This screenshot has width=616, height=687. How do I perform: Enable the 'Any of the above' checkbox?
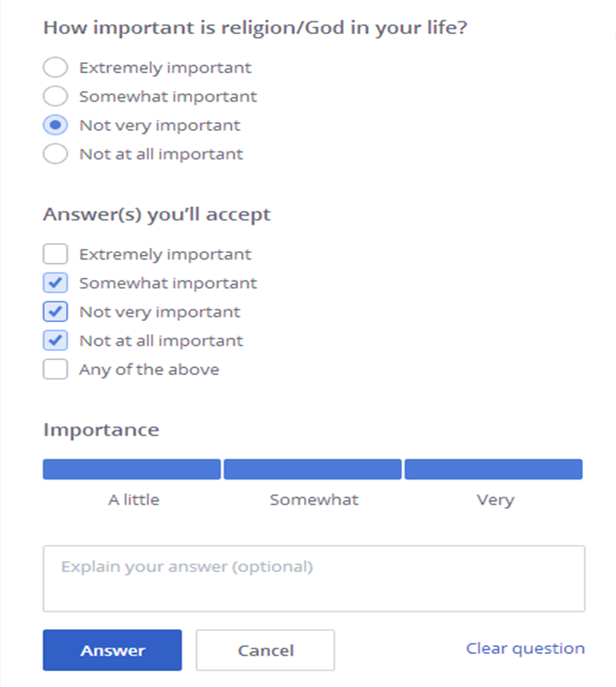[55, 369]
